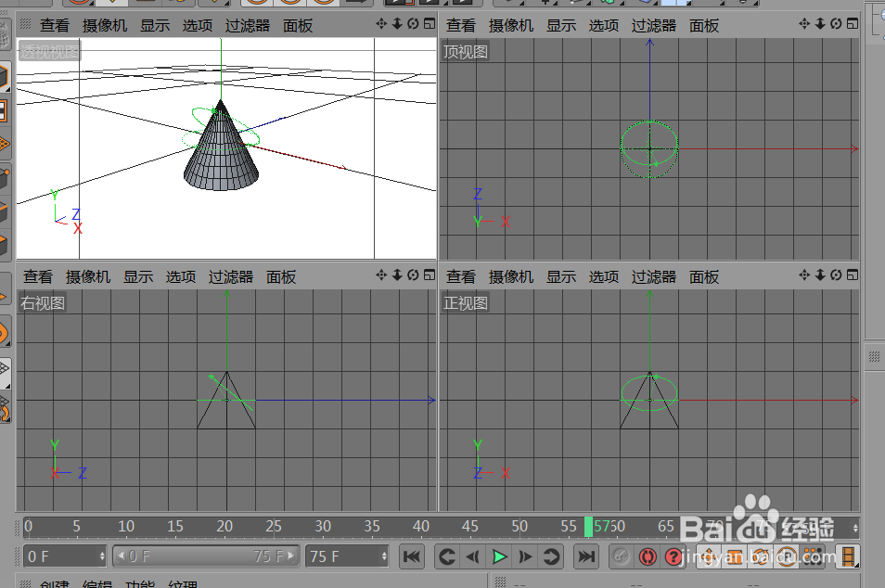Viewport: 885px width, 588px height.
Task: Open the 显示 menu of the top viewport
Action: pyautogui.click(x=560, y=25)
